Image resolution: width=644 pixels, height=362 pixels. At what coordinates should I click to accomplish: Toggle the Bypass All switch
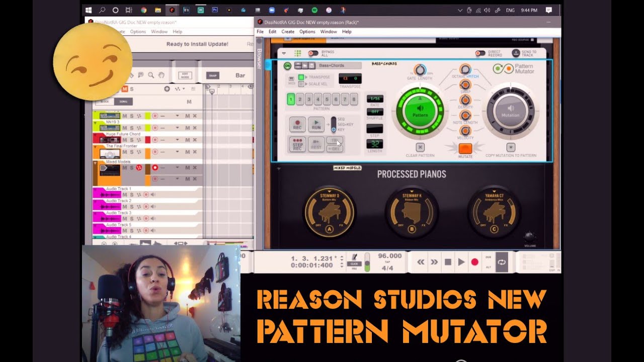pyautogui.click(x=313, y=53)
